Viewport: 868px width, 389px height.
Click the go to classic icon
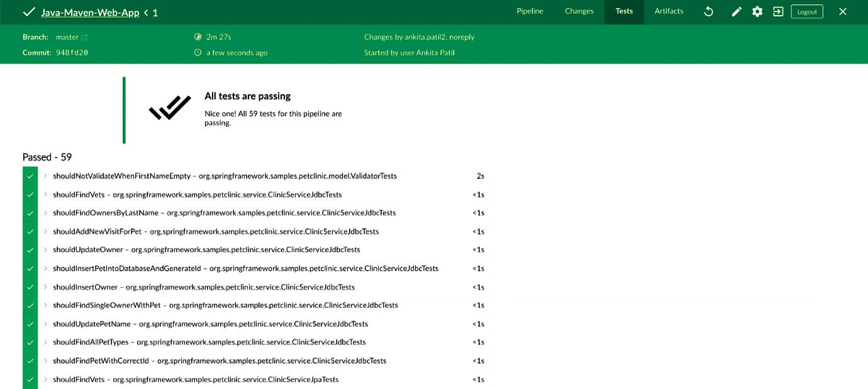[778, 11]
